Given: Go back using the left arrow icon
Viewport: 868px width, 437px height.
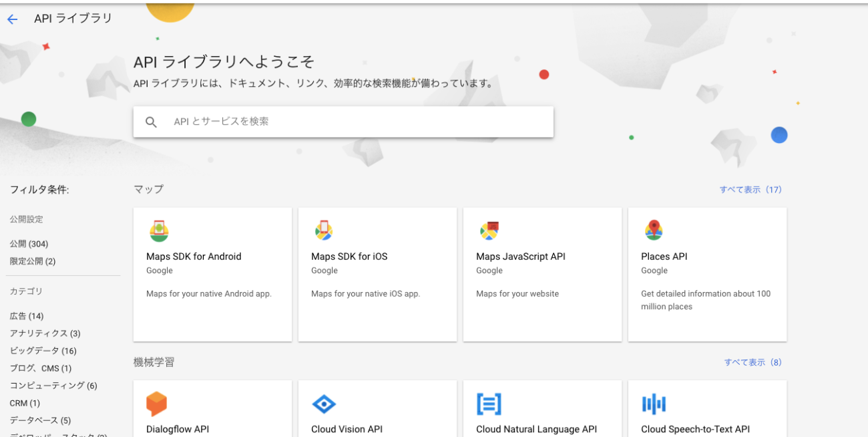Looking at the screenshot, I should pyautogui.click(x=12, y=19).
